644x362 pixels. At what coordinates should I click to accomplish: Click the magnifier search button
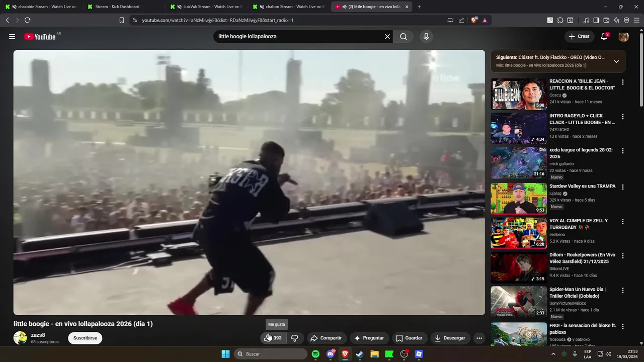coord(404,36)
